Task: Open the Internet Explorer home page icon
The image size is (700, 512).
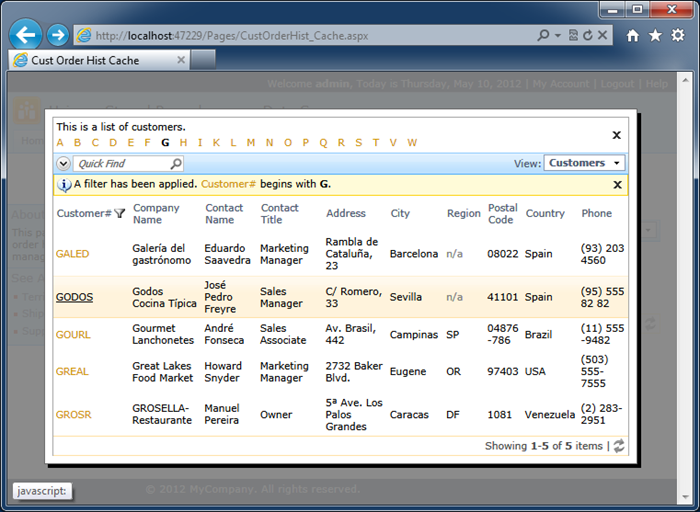Action: tap(632, 35)
